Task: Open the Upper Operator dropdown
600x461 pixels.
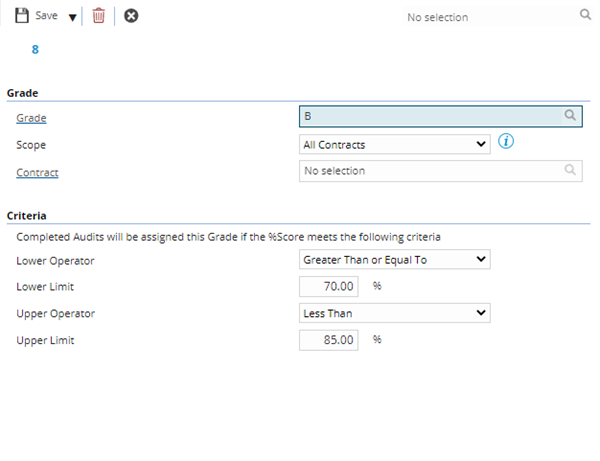Action: tap(395, 313)
